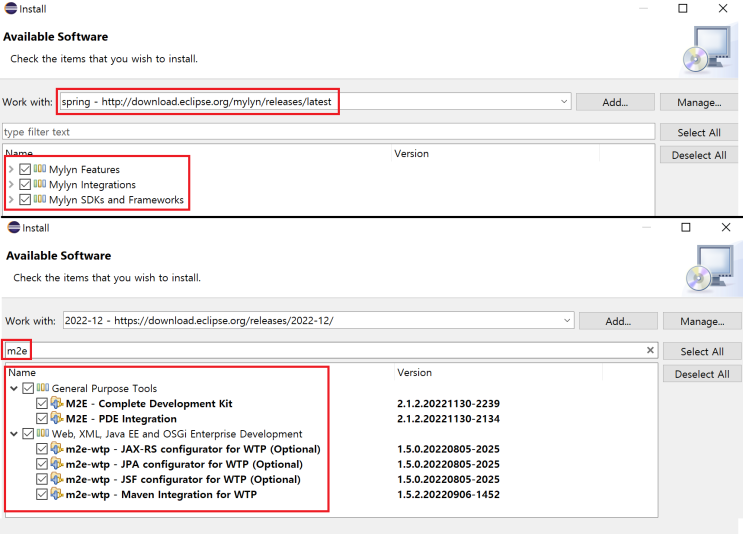This screenshot has height=534, width=743.
Task: Click Mylyn SDKs and Frameworks category icon
Action: pyautogui.click(x=40, y=199)
